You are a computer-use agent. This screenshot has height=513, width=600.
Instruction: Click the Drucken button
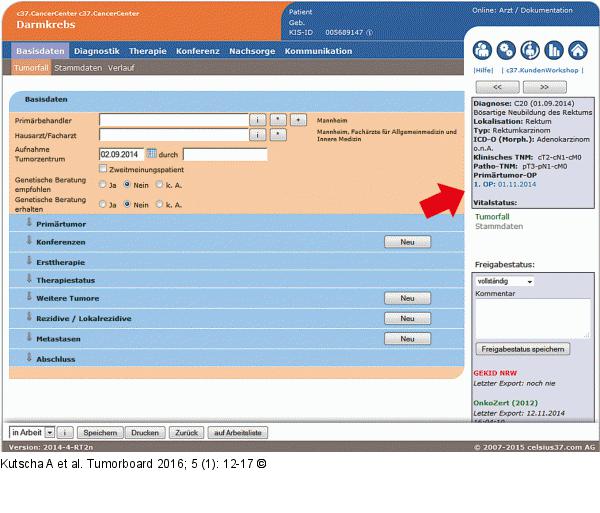(x=145, y=433)
